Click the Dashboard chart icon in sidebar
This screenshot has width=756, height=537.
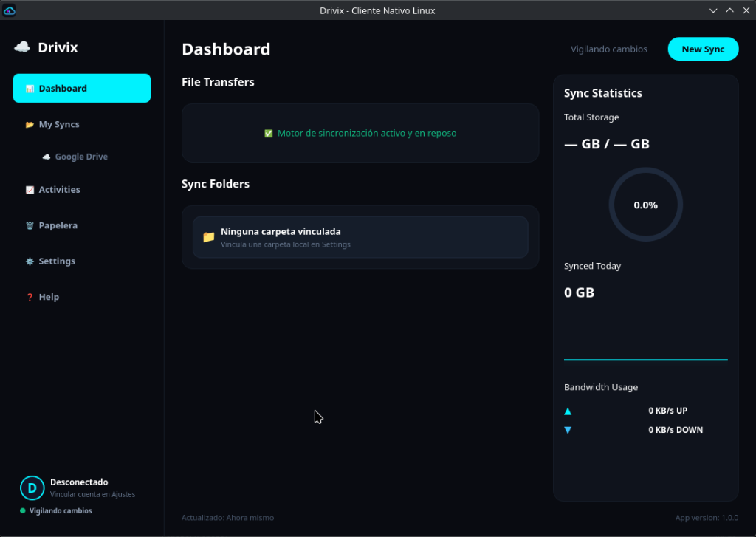[30, 89]
